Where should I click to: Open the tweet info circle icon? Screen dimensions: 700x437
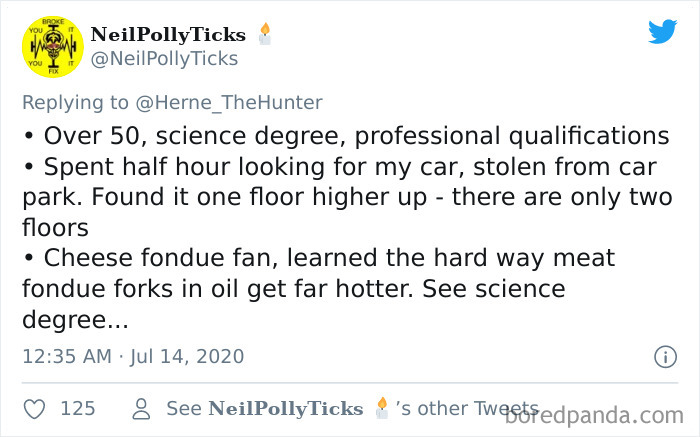[662, 356]
